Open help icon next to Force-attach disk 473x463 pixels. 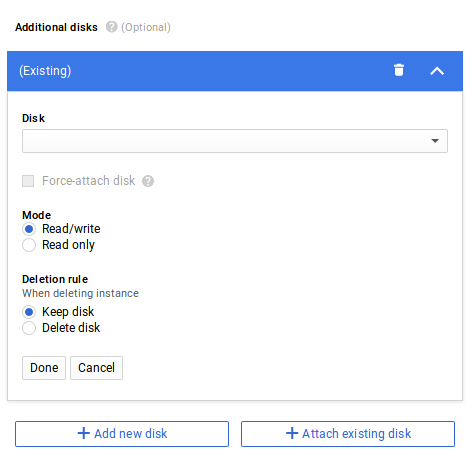[148, 181]
